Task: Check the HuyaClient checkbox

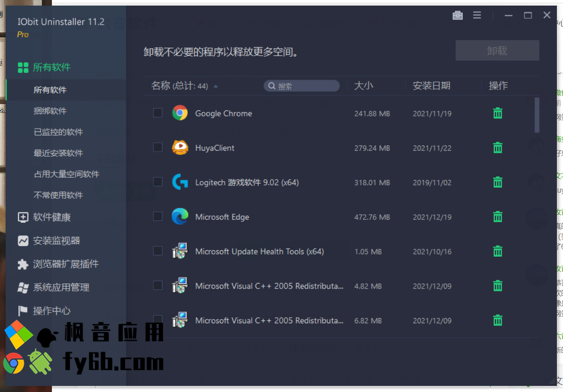Action: (x=158, y=147)
